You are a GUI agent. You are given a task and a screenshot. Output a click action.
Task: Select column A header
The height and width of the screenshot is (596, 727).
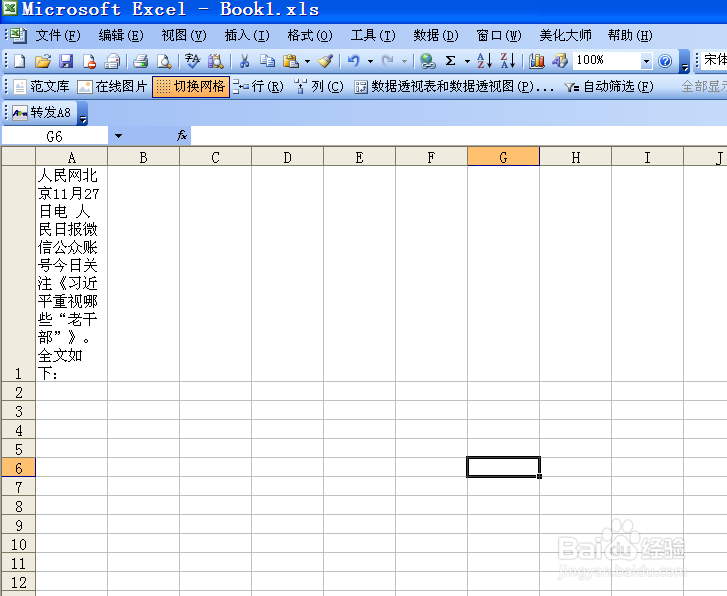point(71,157)
